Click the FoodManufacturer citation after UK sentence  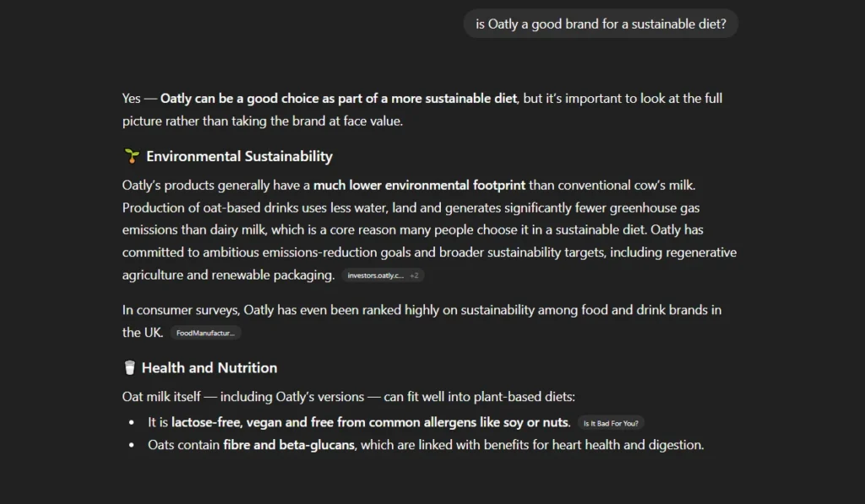pos(206,333)
